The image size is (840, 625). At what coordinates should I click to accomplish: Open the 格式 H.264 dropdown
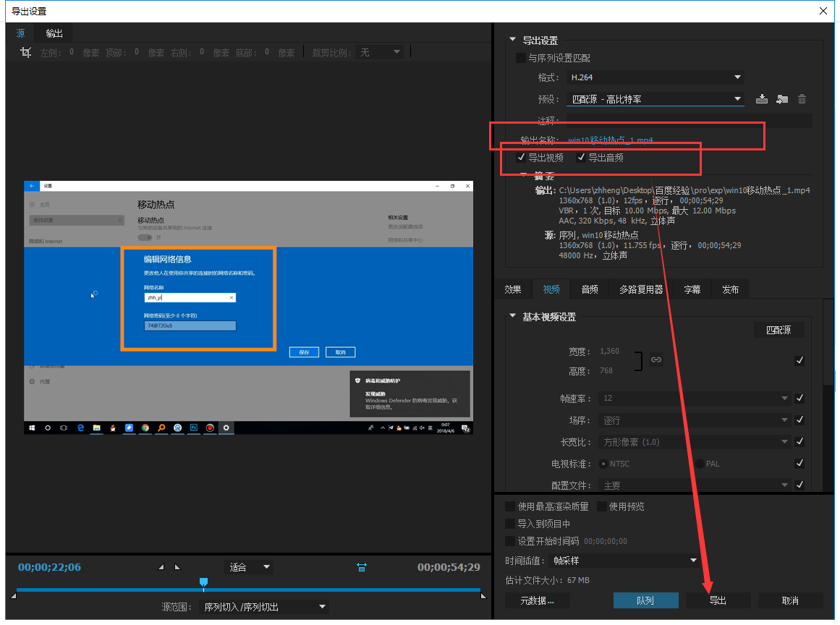coord(655,77)
